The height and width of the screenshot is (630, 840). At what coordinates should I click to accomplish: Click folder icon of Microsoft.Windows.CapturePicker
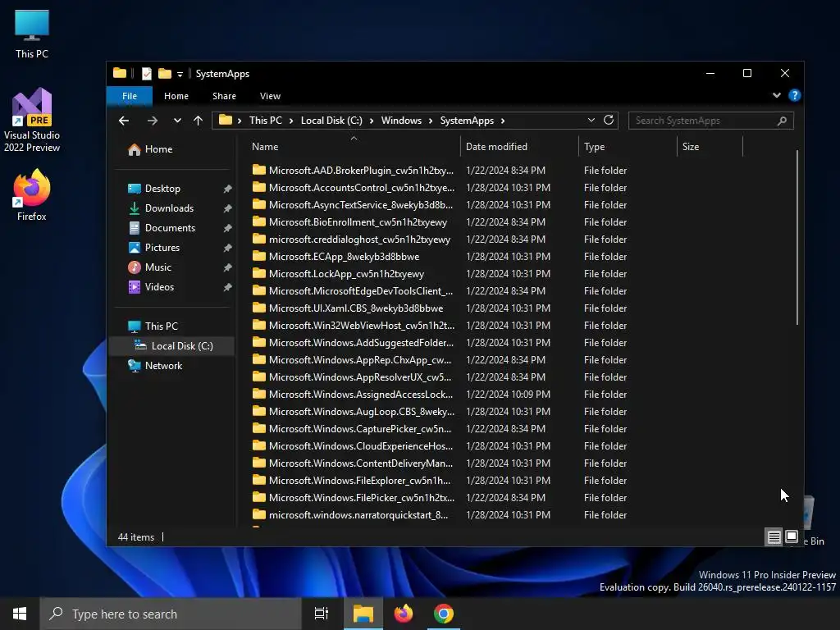pyautogui.click(x=259, y=428)
